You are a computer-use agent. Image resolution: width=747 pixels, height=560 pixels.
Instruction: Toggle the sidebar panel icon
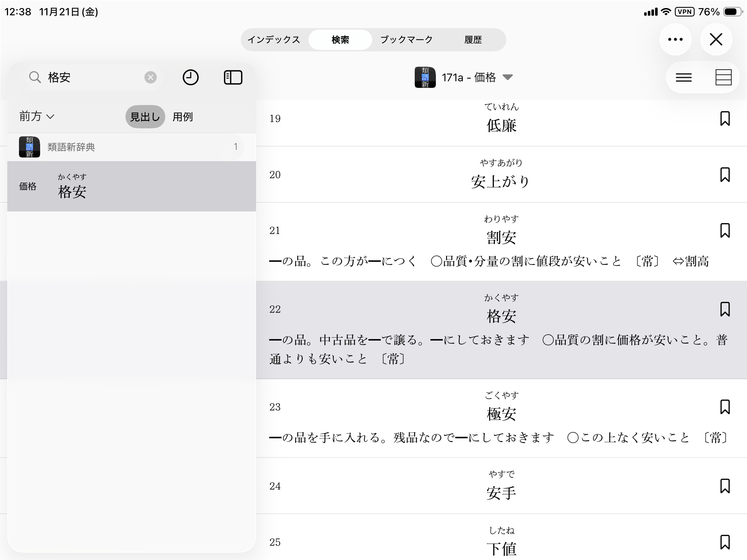click(233, 77)
